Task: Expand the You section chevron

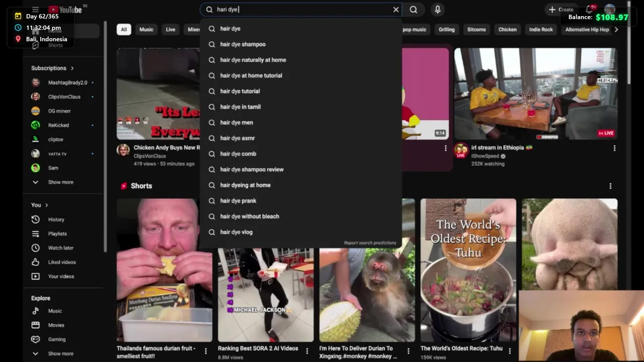Action: (46, 205)
